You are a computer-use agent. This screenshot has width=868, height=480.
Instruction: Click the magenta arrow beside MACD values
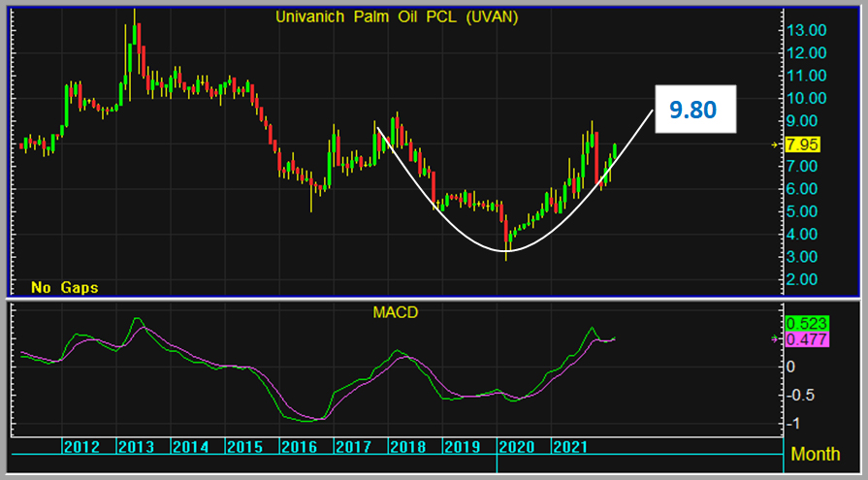point(775,339)
